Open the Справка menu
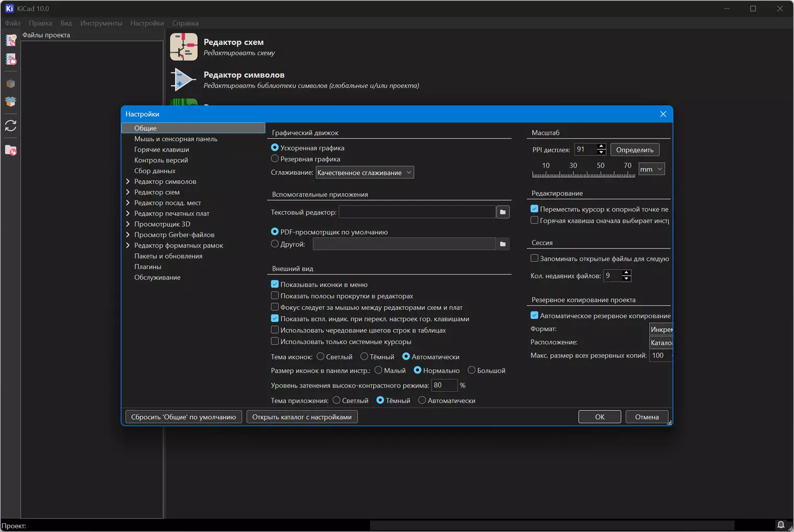This screenshot has width=794, height=532. [x=185, y=23]
